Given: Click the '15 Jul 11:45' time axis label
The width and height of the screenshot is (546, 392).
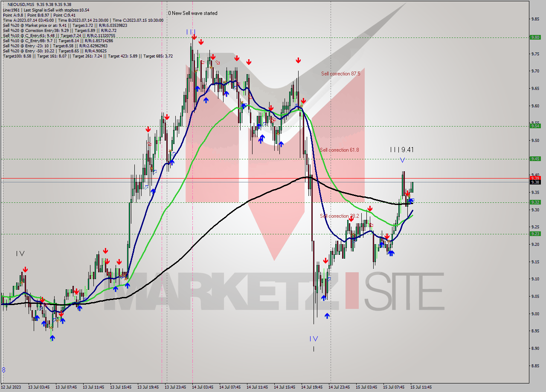Looking at the screenshot, I should point(421,387).
